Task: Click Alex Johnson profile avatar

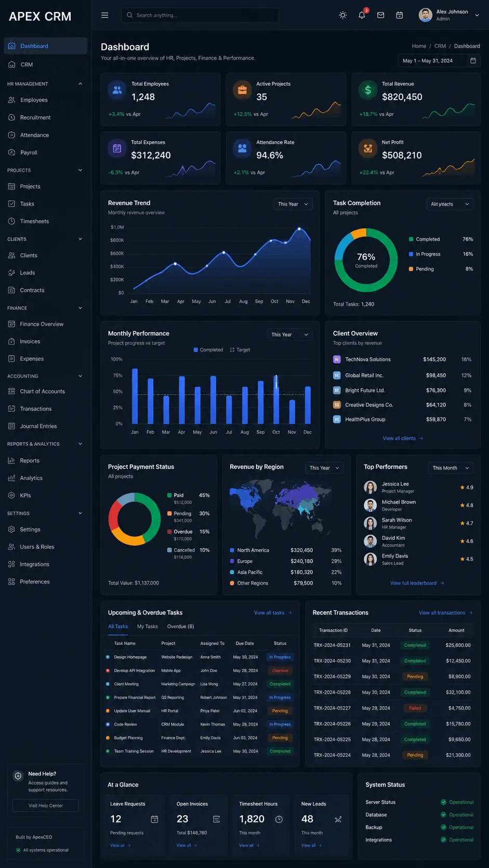Action: pyautogui.click(x=425, y=15)
